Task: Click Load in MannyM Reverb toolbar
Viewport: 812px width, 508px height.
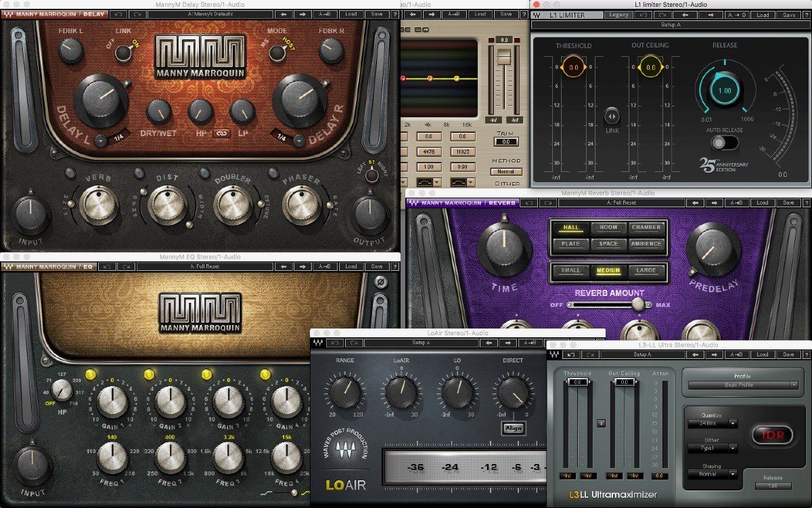Action: tap(763, 203)
